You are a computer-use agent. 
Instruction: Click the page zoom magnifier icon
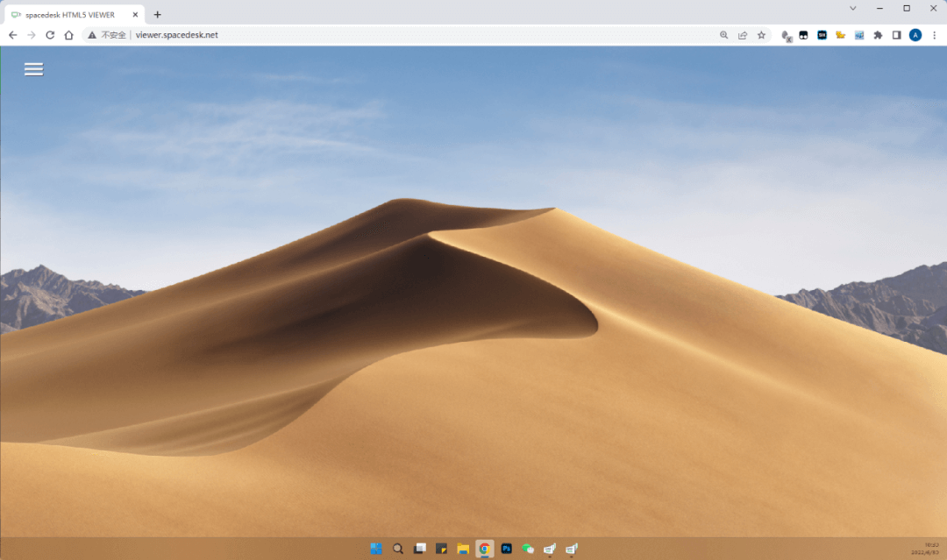tap(723, 35)
